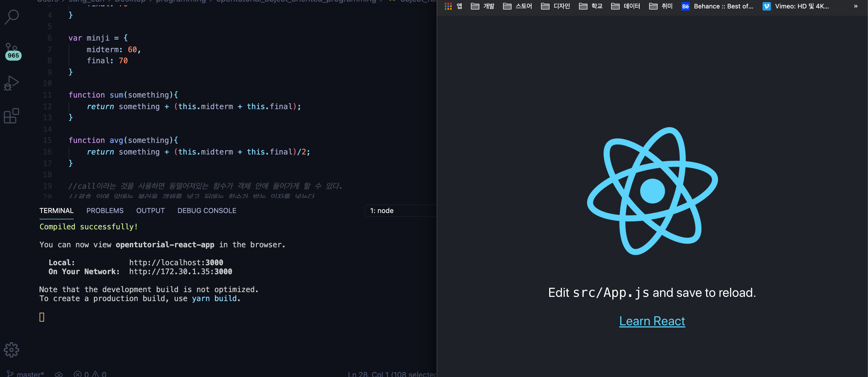Click the 'function sum(something){' line
This screenshot has height=377, width=868.
coord(123,95)
